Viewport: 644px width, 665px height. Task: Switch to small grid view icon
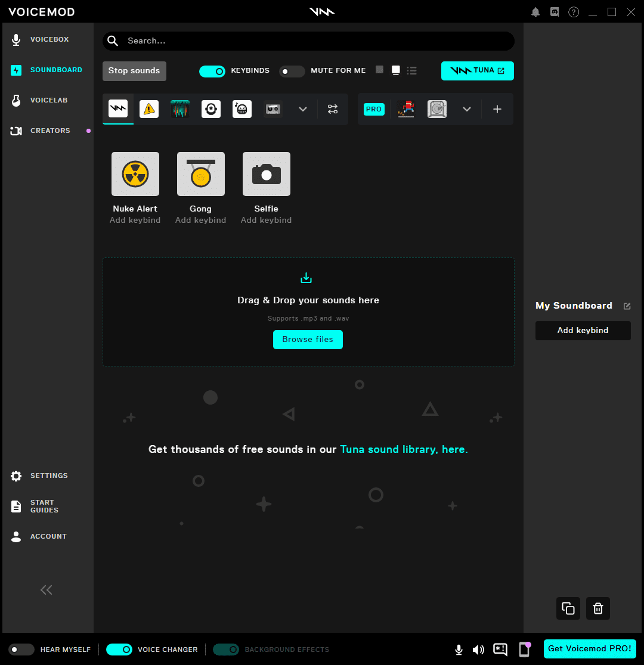(379, 70)
